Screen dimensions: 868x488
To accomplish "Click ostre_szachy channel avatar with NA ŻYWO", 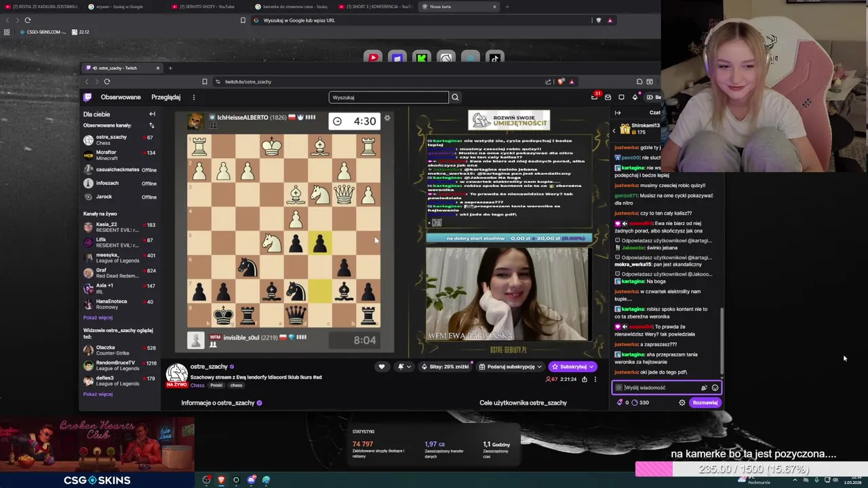I will pyautogui.click(x=176, y=375).
